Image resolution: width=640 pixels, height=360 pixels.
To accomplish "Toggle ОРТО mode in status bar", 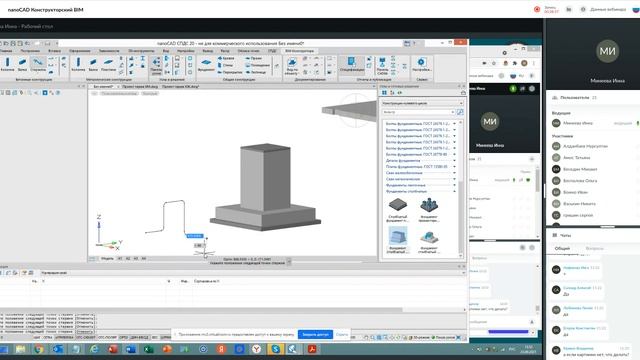I will tap(124, 338).
